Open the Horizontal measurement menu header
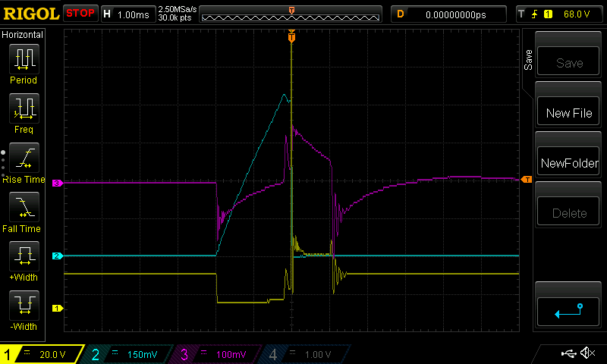The height and width of the screenshot is (364, 607). [x=23, y=35]
